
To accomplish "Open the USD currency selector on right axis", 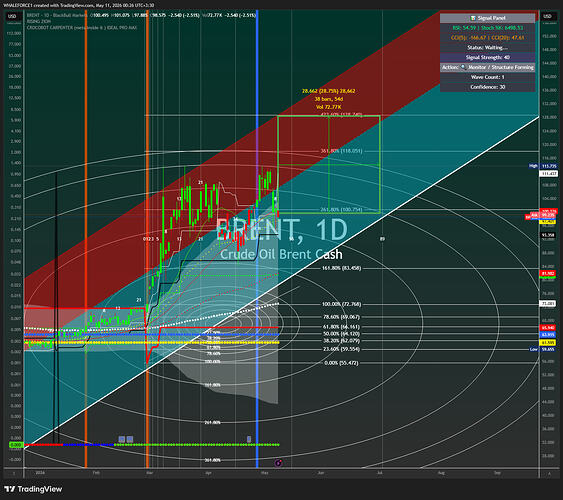I will pyautogui.click(x=547, y=16).
